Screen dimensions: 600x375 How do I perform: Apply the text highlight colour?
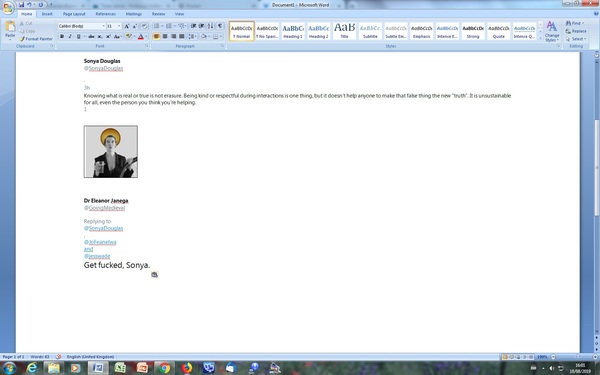pos(128,36)
